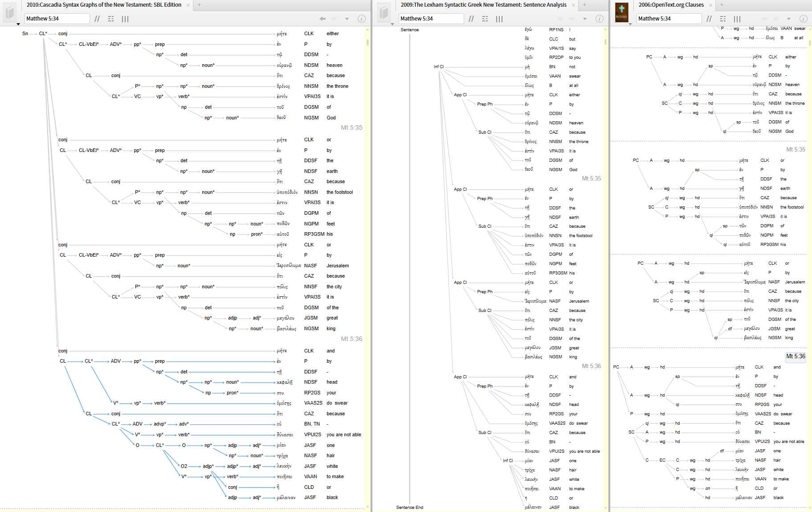Open the Lexham Syntactic panel book cover icon
This screenshot has width=812, height=512.
pos(384,12)
